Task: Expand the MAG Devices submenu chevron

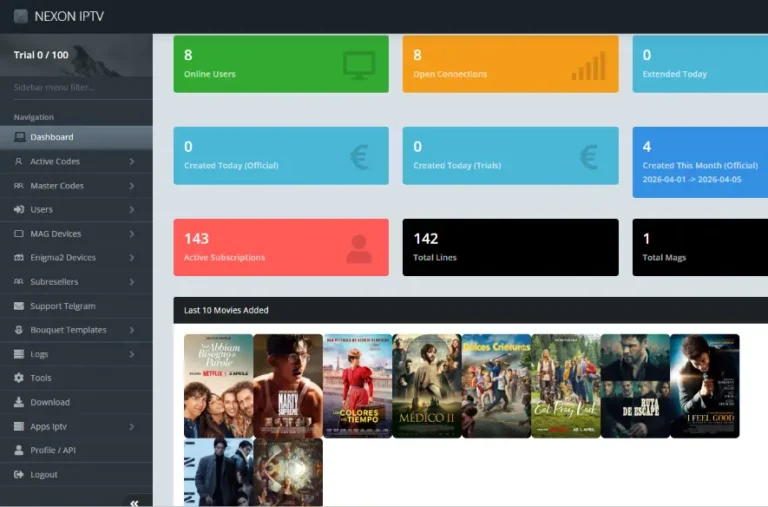Action: pyautogui.click(x=132, y=234)
